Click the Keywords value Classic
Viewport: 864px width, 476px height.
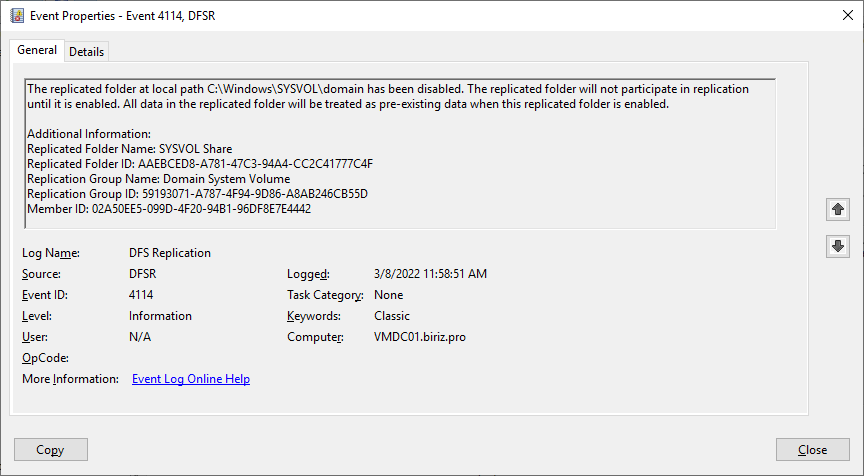[392, 316]
